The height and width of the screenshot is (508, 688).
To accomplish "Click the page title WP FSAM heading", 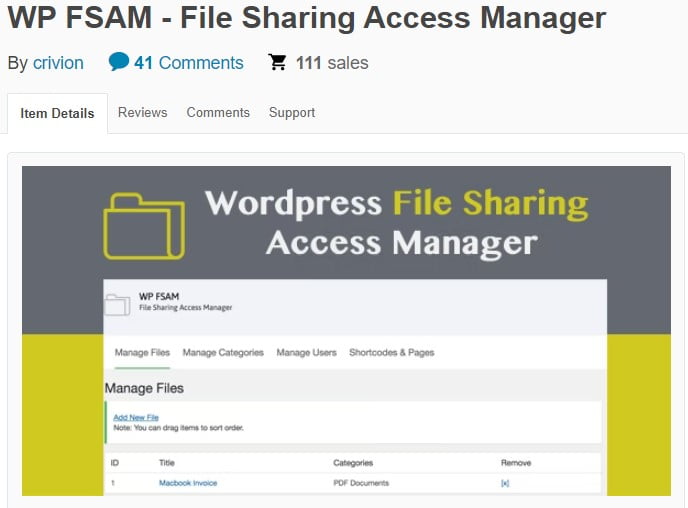I will coord(307,18).
